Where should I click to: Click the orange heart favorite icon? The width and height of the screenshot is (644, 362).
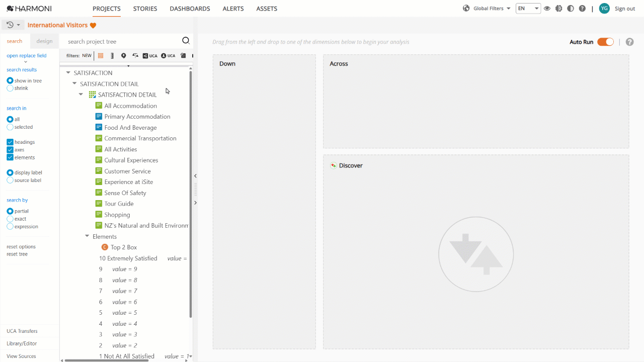[x=93, y=25]
